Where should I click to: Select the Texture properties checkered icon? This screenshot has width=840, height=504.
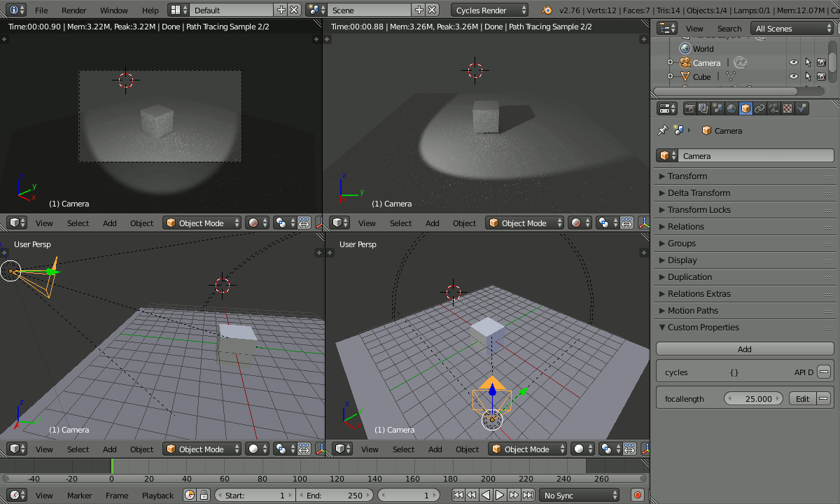(786, 108)
